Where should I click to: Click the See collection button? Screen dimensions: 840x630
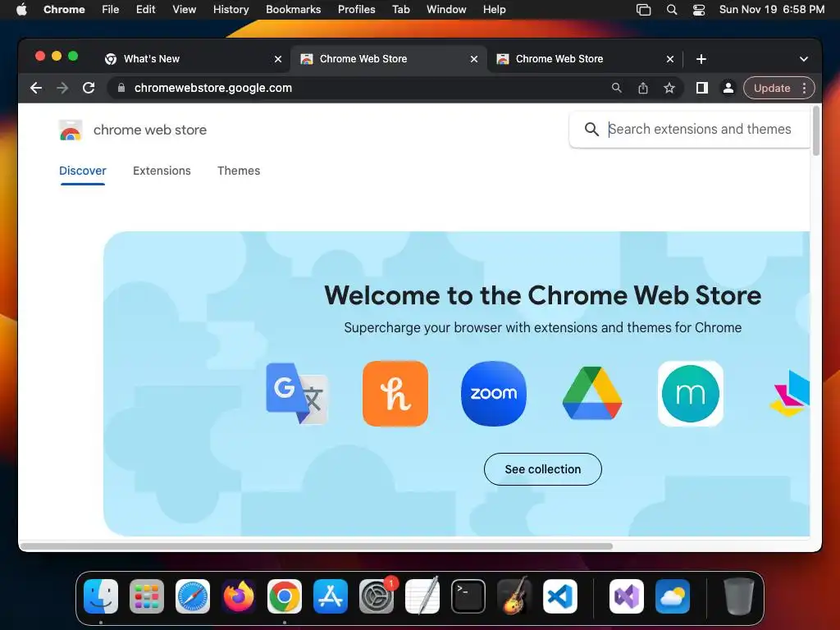pos(543,469)
